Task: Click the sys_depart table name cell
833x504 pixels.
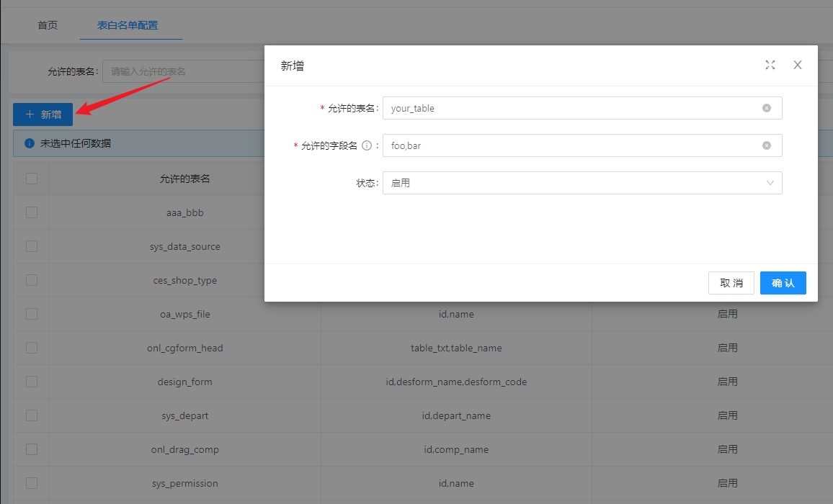Action: pos(185,416)
